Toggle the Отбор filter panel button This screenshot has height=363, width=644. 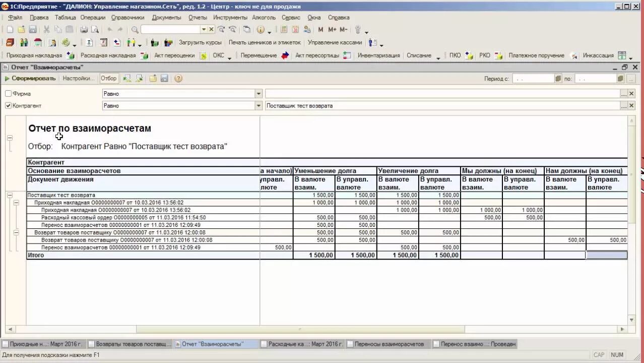point(108,78)
